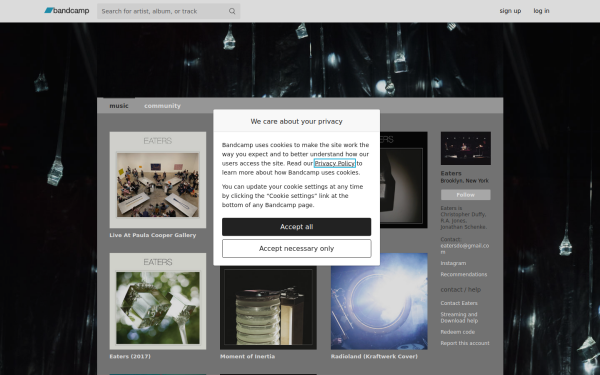Viewport: 600px width, 375px height.
Task: Click the Brooklyn, New York location text
Action: (465, 181)
